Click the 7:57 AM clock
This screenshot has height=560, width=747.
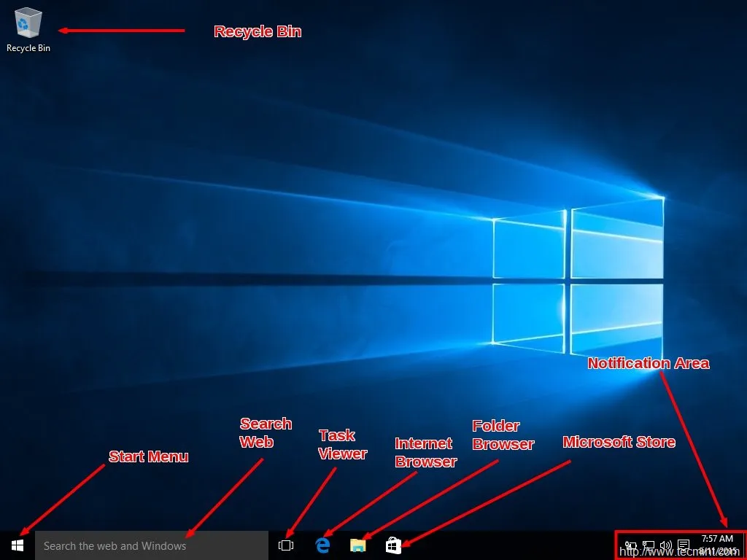(717, 540)
